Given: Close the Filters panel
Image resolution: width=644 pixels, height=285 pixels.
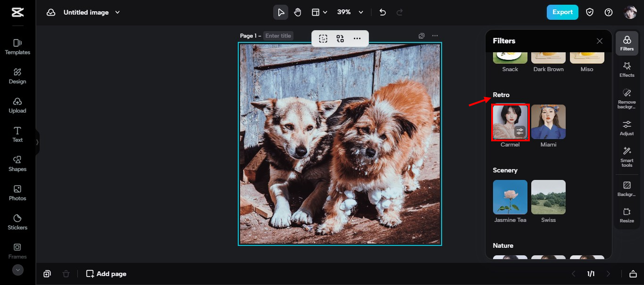Looking at the screenshot, I should (599, 41).
